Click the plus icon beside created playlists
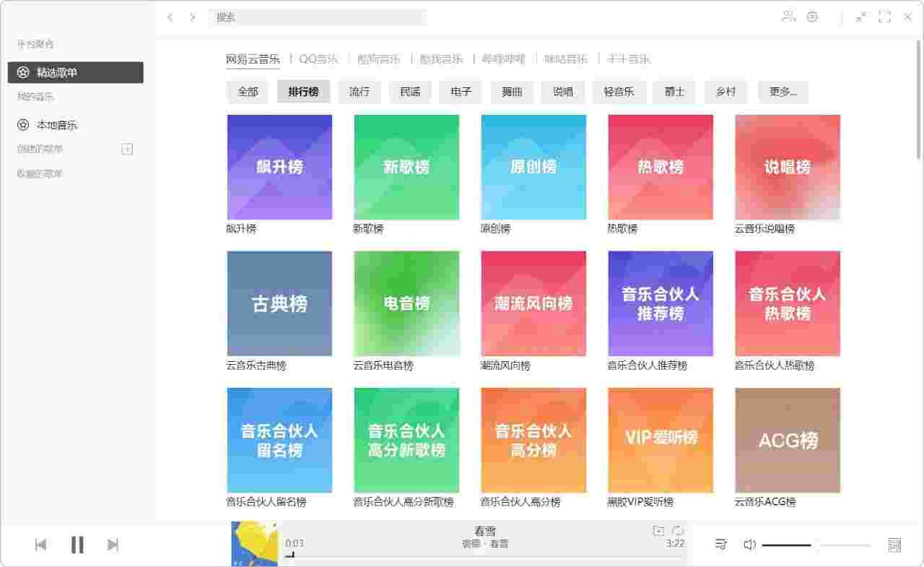This screenshot has height=567, width=924. click(x=127, y=149)
